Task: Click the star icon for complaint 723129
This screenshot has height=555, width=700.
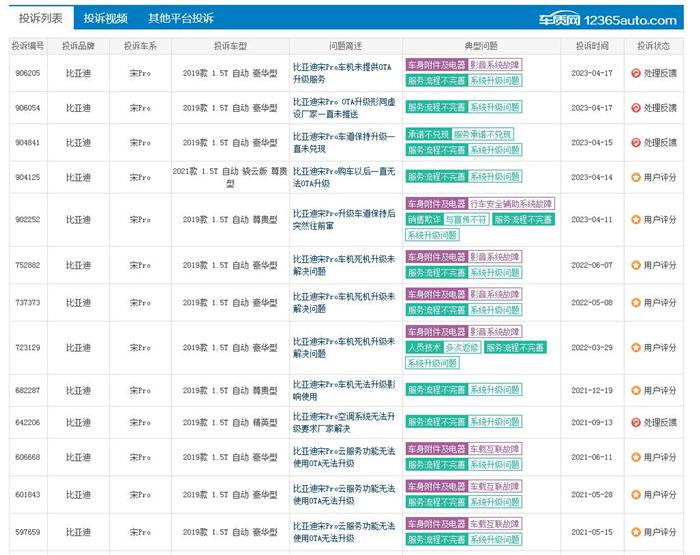Action: (635, 347)
